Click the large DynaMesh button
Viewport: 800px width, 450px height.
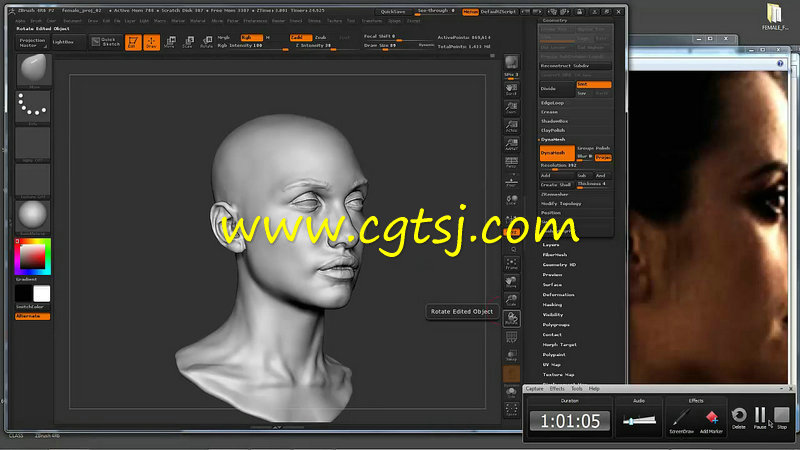[x=557, y=153]
